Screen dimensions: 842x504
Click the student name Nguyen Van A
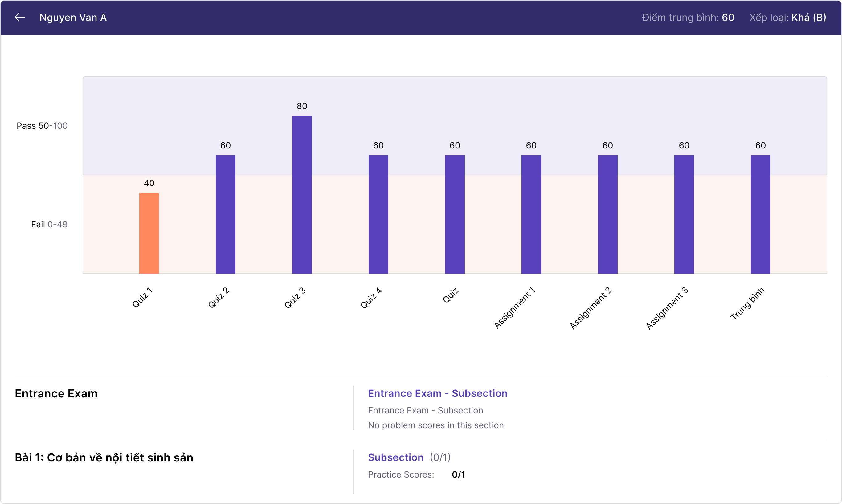[73, 17]
